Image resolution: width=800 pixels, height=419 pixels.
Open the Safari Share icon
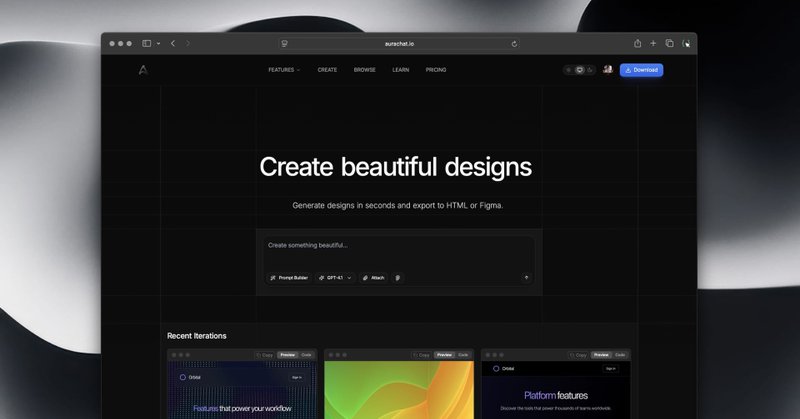click(638, 43)
